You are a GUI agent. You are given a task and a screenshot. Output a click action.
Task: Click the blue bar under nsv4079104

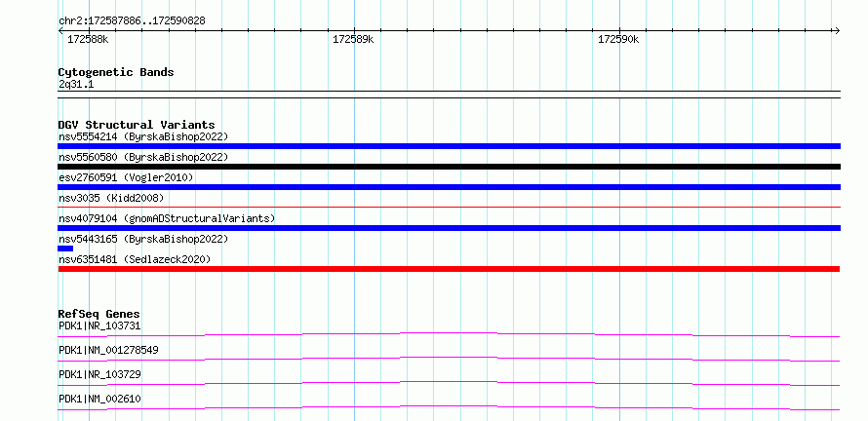pyautogui.click(x=449, y=228)
